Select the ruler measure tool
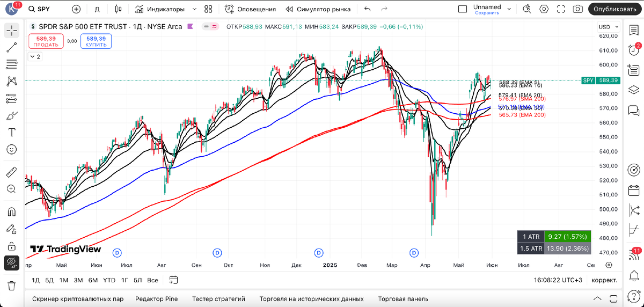644x307 pixels. (x=11, y=172)
